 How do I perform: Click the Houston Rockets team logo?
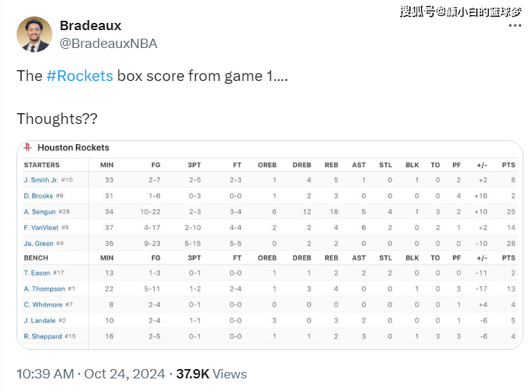click(27, 147)
